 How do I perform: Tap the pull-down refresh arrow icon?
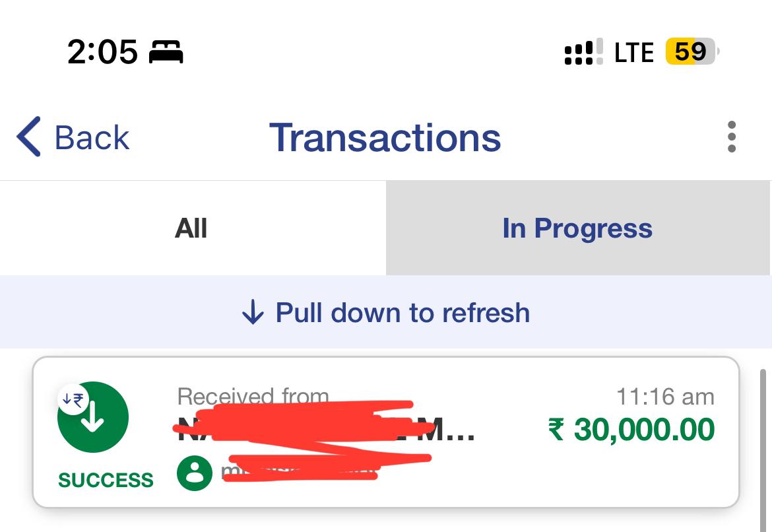click(x=253, y=312)
